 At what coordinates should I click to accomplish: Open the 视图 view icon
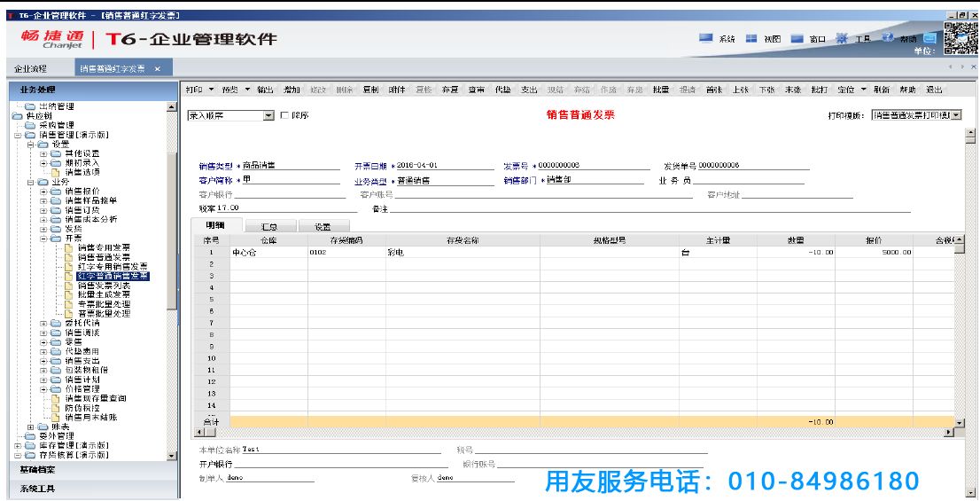[x=751, y=39]
